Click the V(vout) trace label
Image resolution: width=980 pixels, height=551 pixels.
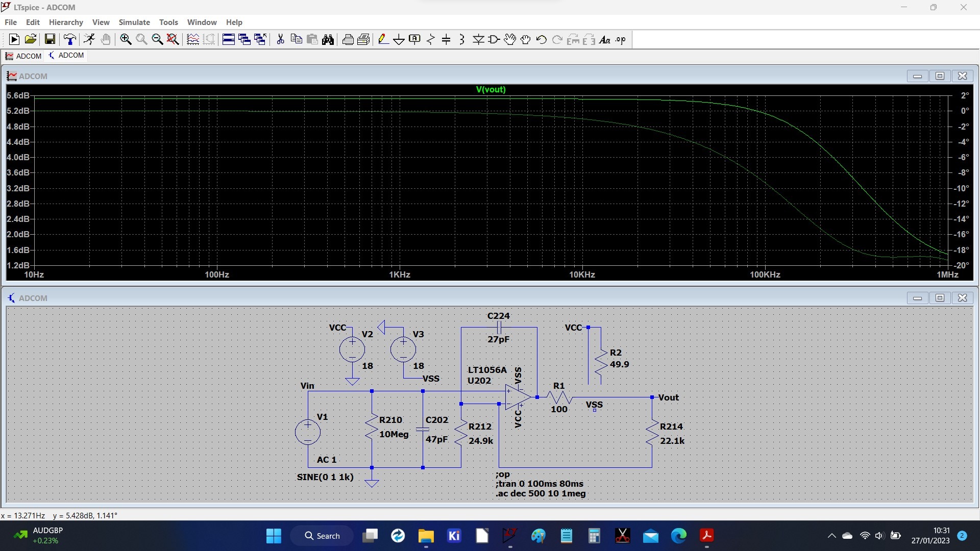click(491, 89)
